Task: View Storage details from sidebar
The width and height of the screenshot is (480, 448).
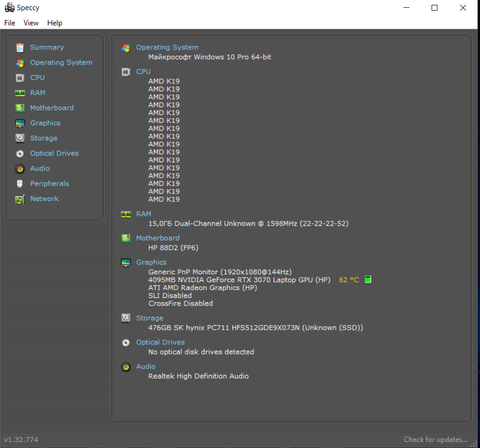Action: point(44,139)
